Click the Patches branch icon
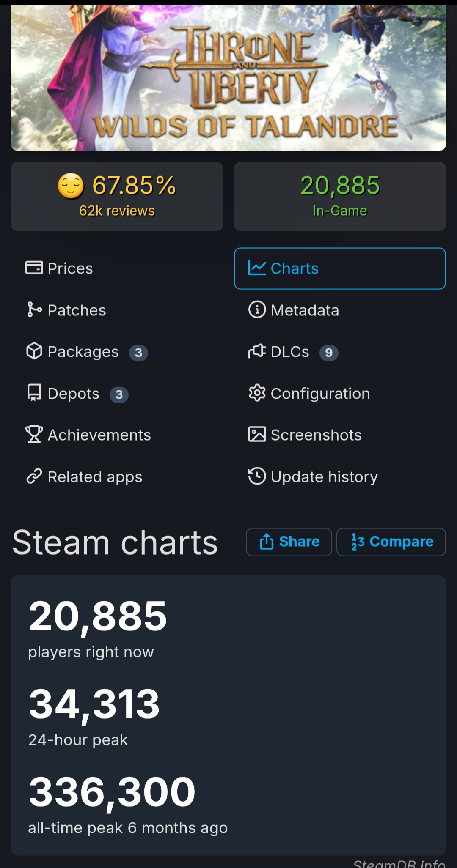457x868 pixels. (x=34, y=310)
